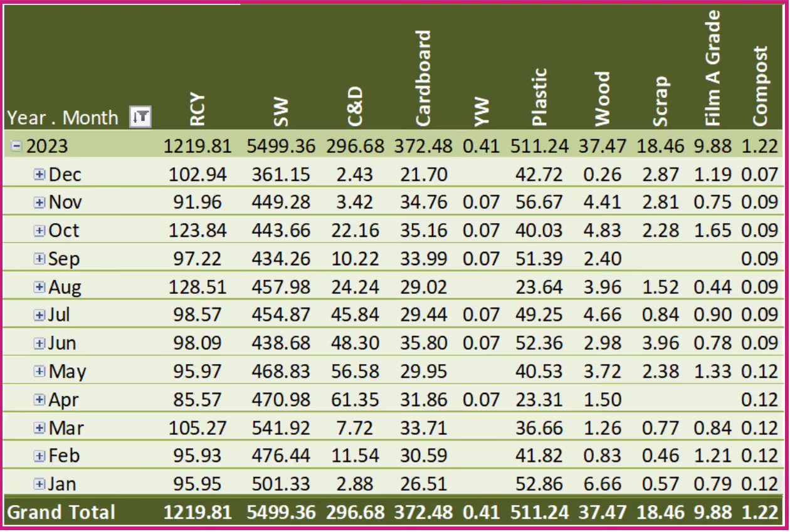Select cell 48.30 in Jun row
Viewport: 790px width, 532px height.
(355, 343)
